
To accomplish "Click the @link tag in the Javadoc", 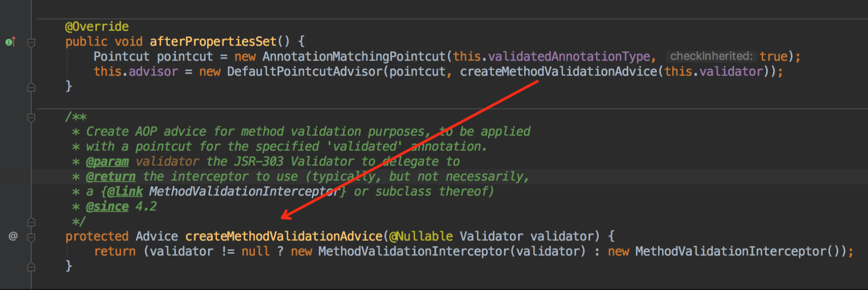I will (124, 192).
